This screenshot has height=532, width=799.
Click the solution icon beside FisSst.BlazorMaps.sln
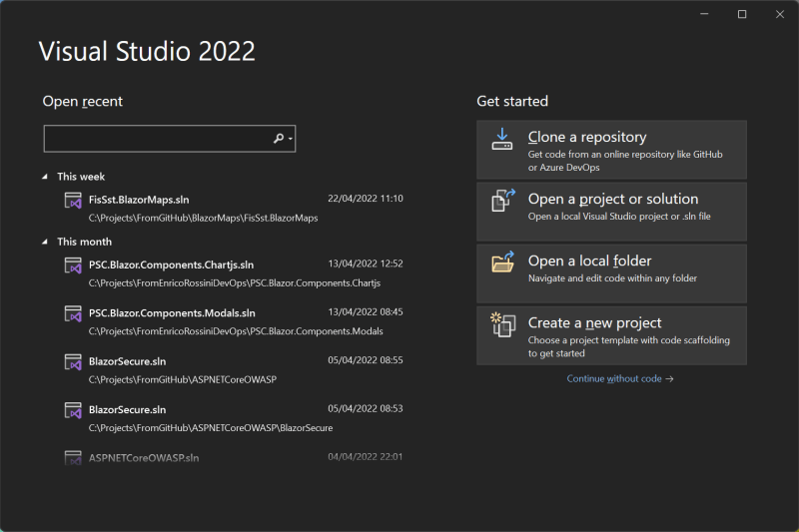coord(73,200)
